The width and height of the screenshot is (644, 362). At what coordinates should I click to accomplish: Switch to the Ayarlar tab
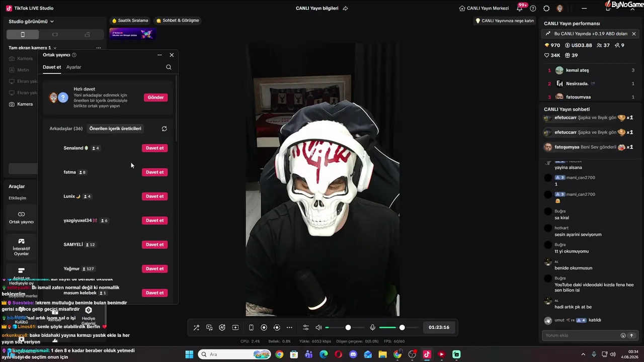pos(73,67)
